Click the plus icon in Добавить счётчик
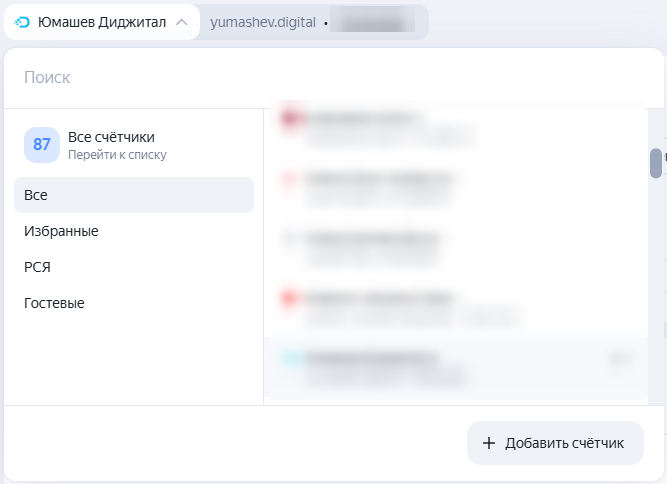This screenshot has width=667, height=484. coord(489,443)
